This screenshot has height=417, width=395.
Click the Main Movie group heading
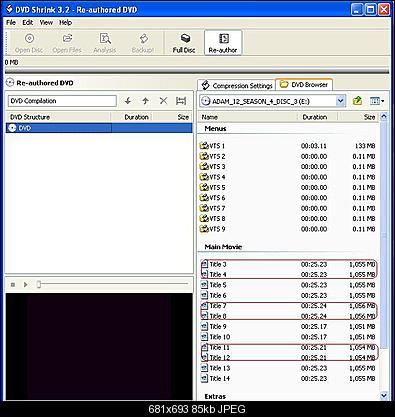point(223,247)
